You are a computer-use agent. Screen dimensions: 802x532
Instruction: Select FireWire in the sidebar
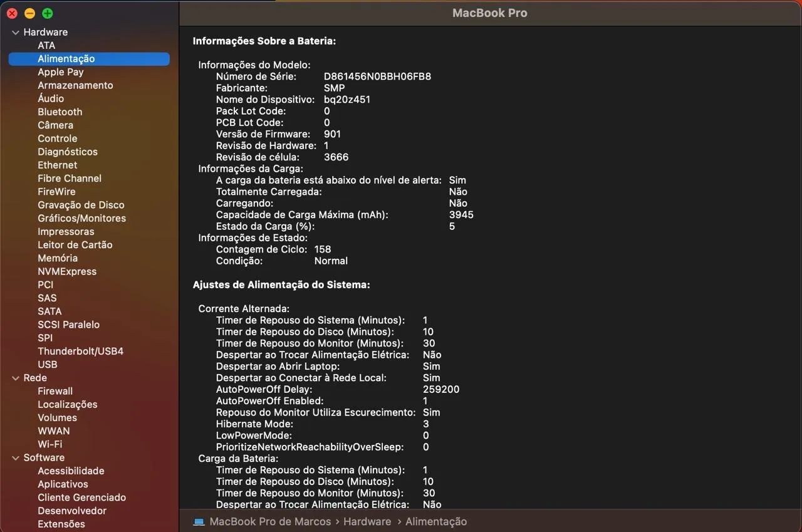pyautogui.click(x=56, y=192)
